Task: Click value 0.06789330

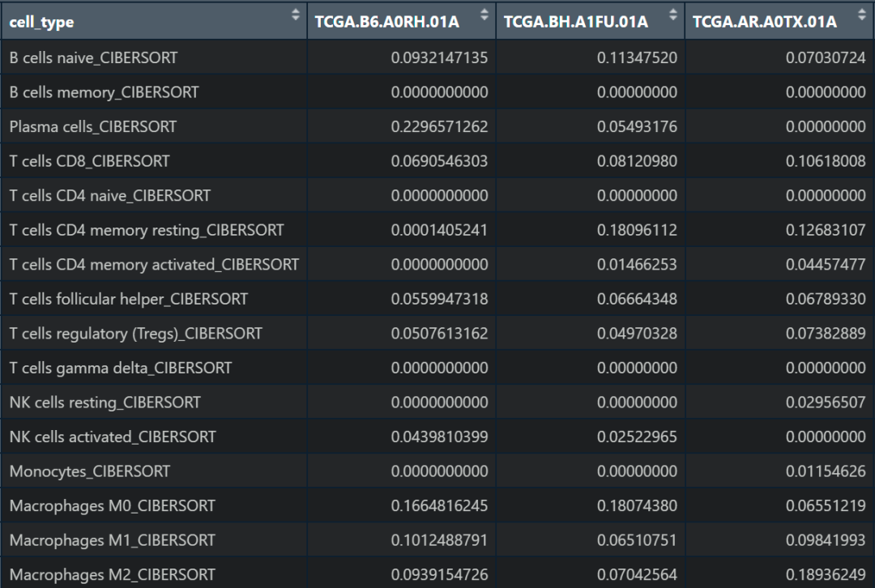Action: [826, 300]
